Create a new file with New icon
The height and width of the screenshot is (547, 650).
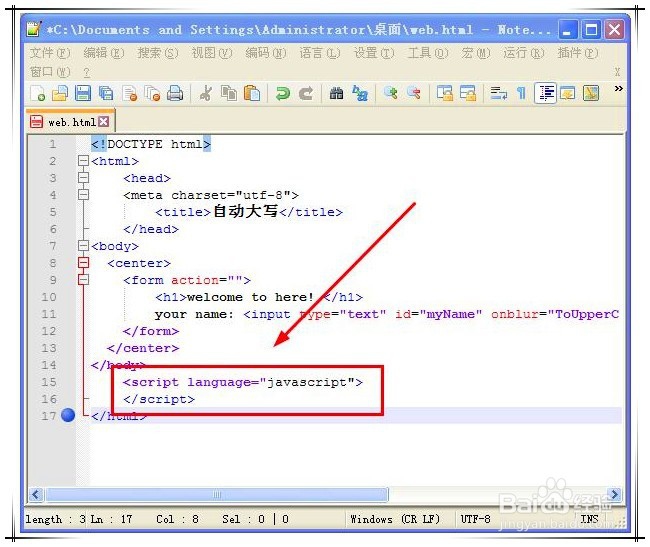tap(38, 93)
